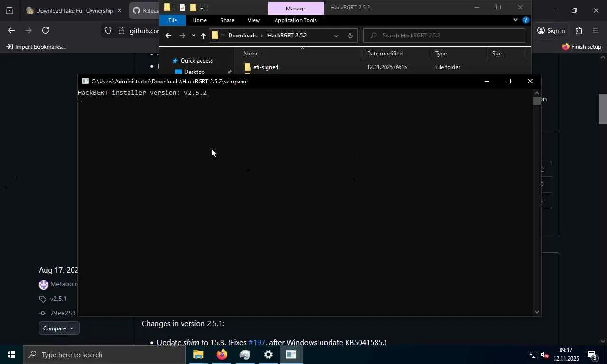Open the Home ribbon tab
607x364 pixels.
pyautogui.click(x=199, y=20)
